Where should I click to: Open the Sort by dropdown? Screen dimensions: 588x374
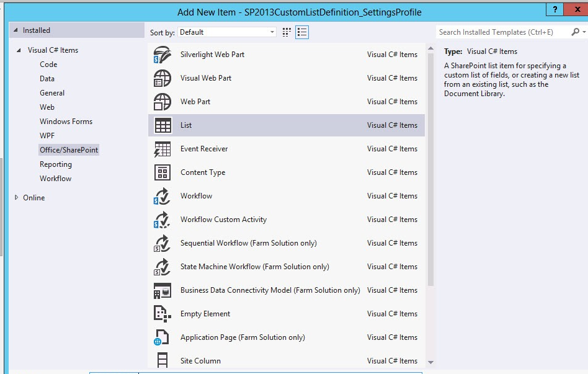tap(227, 32)
